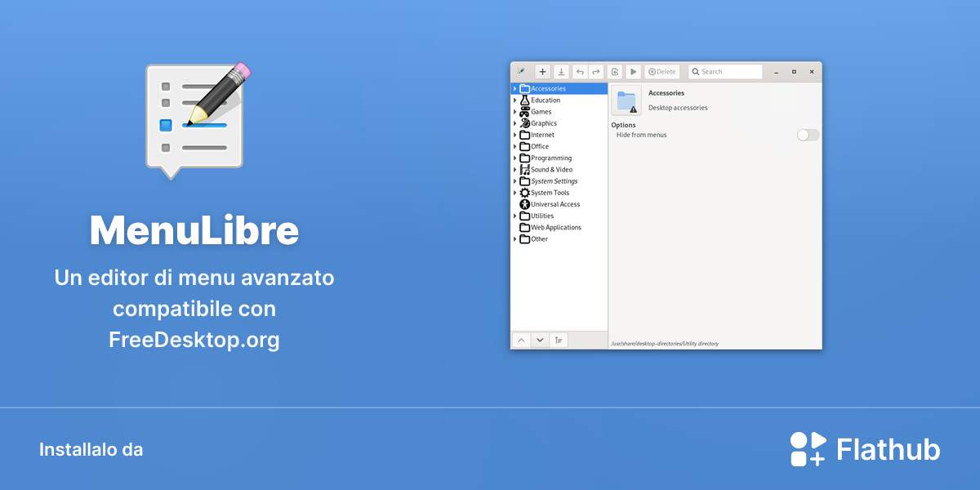Image resolution: width=980 pixels, height=490 pixels.
Task: Redo the last undone change
Action: (596, 72)
